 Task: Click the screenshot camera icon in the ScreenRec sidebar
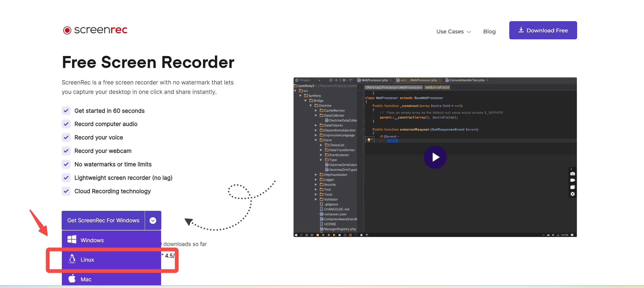[x=572, y=174]
